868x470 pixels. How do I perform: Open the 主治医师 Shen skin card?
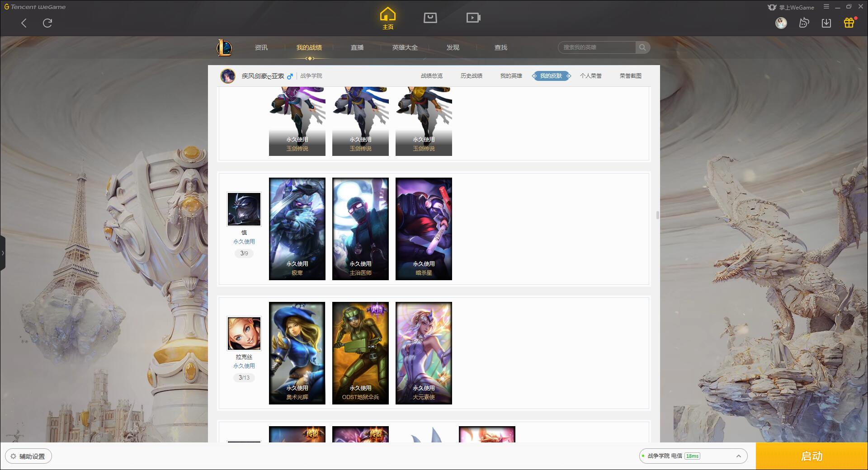click(360, 229)
